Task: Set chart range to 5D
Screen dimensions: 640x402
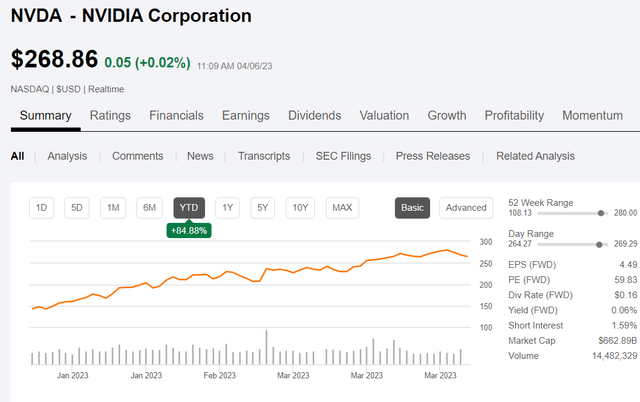Action: pyautogui.click(x=77, y=208)
